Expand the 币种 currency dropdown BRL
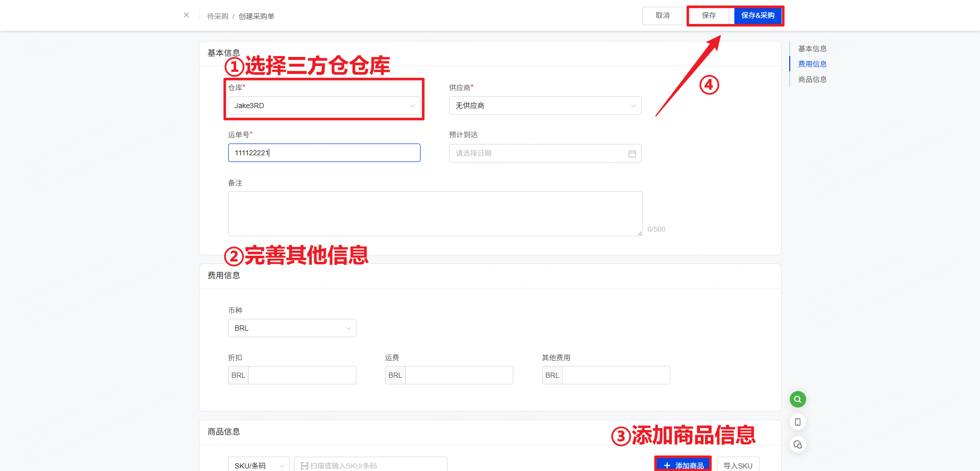980x471 pixels. coord(292,328)
